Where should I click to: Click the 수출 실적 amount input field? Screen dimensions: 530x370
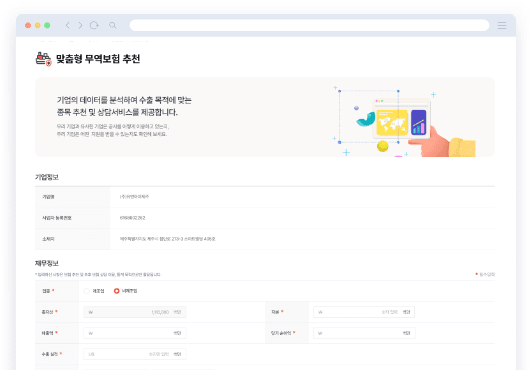point(135,354)
